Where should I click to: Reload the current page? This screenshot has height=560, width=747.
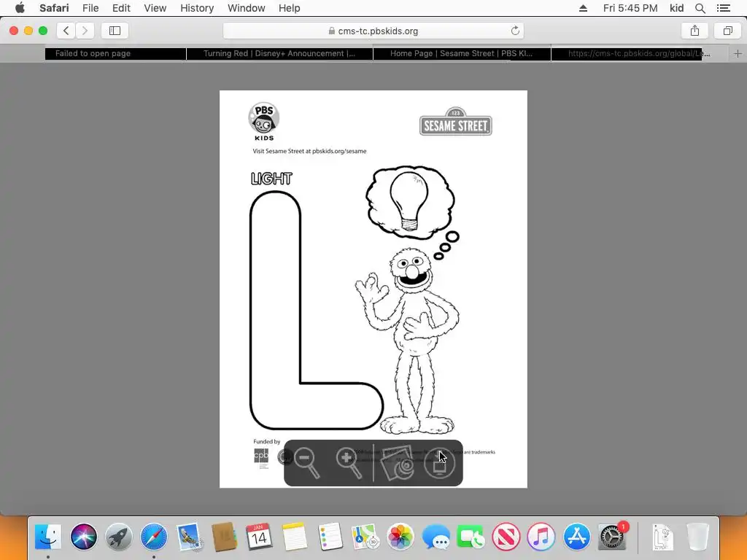point(515,31)
